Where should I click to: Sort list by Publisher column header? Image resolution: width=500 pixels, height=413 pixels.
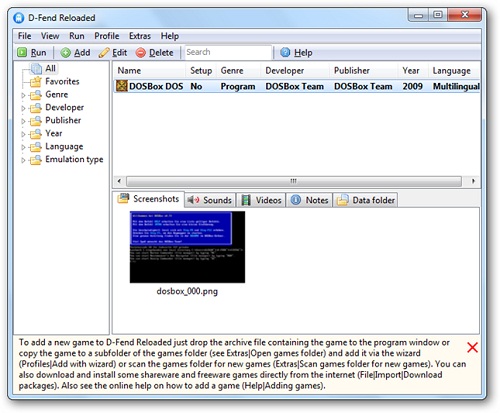[x=364, y=71]
